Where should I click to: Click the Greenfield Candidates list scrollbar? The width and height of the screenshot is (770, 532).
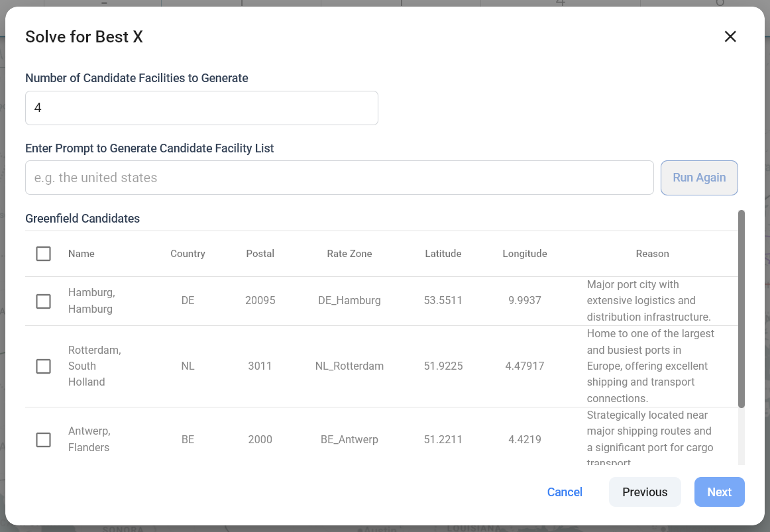[x=742, y=309]
